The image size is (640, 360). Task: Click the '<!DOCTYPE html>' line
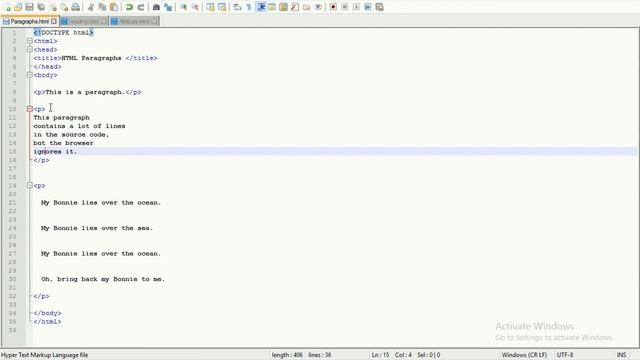63,32
